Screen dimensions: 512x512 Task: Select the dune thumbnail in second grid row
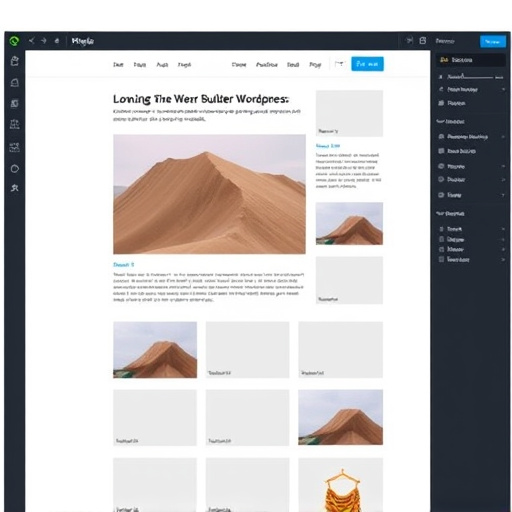(x=340, y=417)
